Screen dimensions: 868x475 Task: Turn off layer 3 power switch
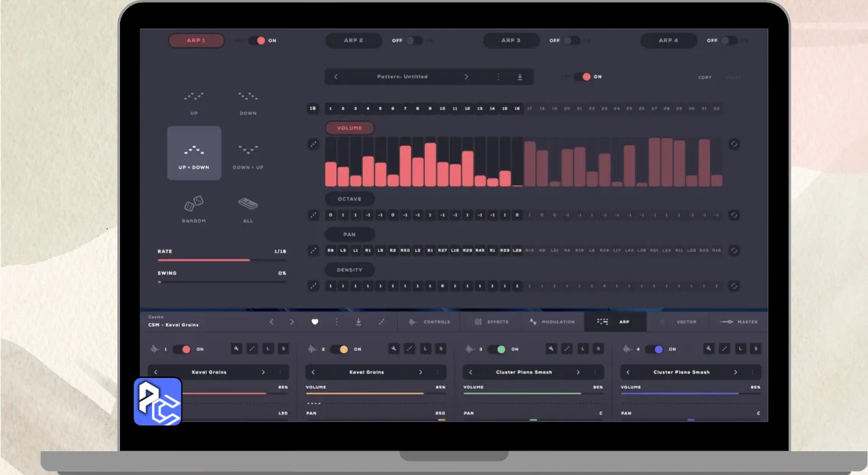496,349
